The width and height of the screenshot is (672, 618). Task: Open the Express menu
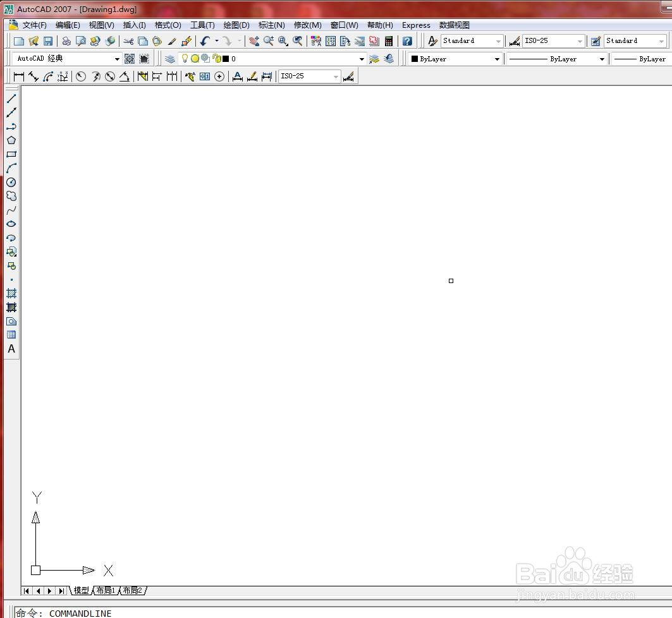[416, 25]
